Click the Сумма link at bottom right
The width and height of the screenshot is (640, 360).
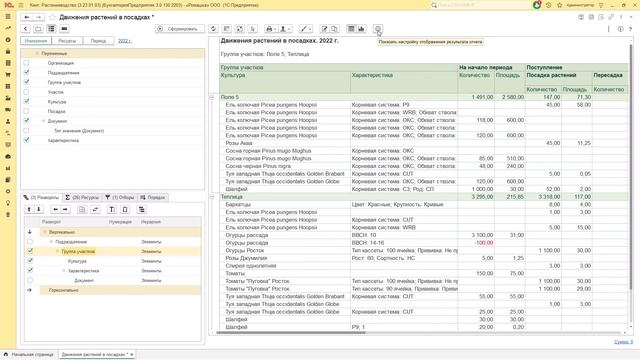[623, 342]
